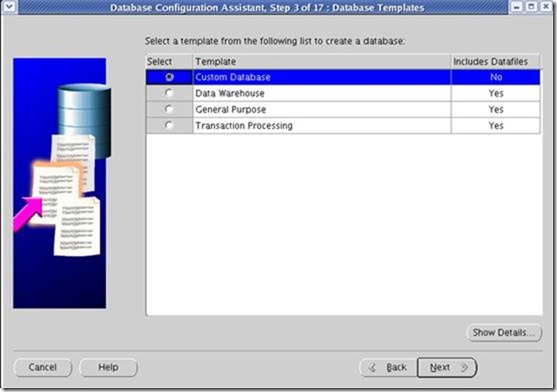
Task: Close the Database Configuration Assistant window
Action: (x=546, y=6)
